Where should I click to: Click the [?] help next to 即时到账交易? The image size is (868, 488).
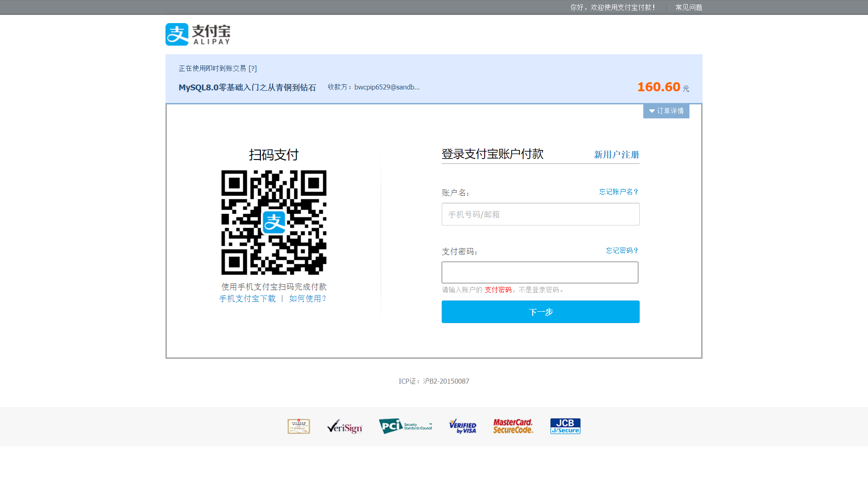[x=253, y=69]
